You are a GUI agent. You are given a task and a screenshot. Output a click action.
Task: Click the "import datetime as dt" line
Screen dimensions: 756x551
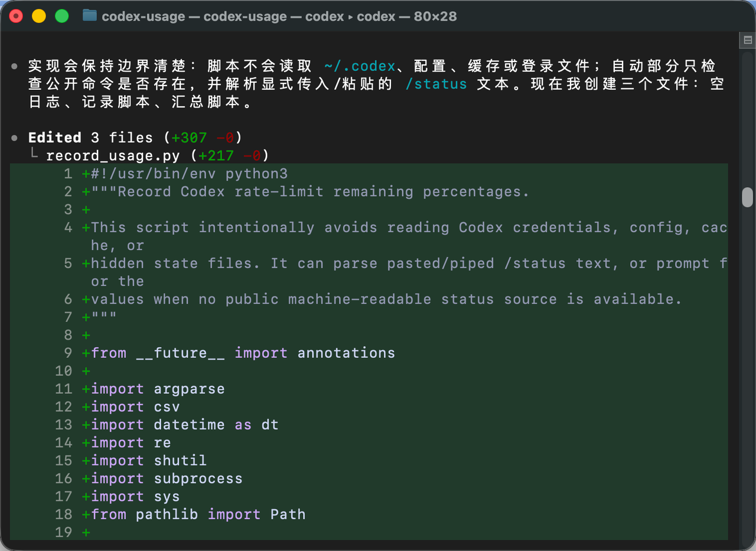(x=185, y=425)
